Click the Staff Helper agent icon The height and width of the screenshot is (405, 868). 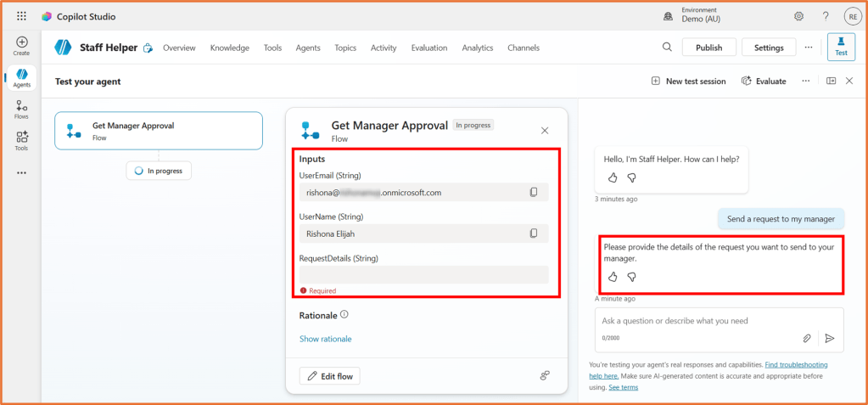coord(63,48)
